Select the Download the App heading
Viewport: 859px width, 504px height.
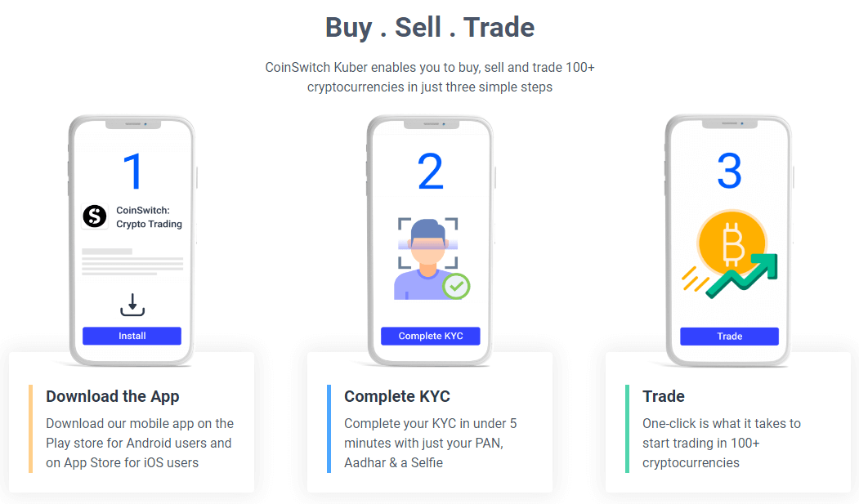113,396
